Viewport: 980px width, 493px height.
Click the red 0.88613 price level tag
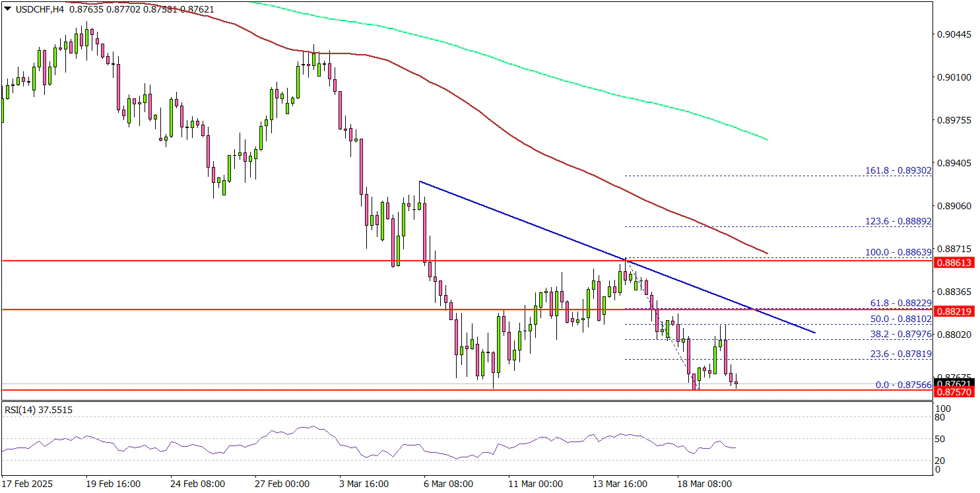click(x=954, y=263)
